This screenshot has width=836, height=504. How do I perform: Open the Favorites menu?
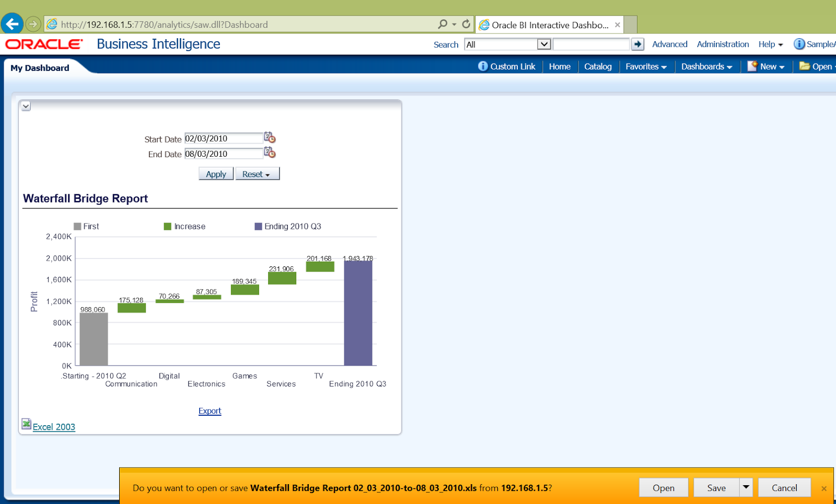pos(646,66)
